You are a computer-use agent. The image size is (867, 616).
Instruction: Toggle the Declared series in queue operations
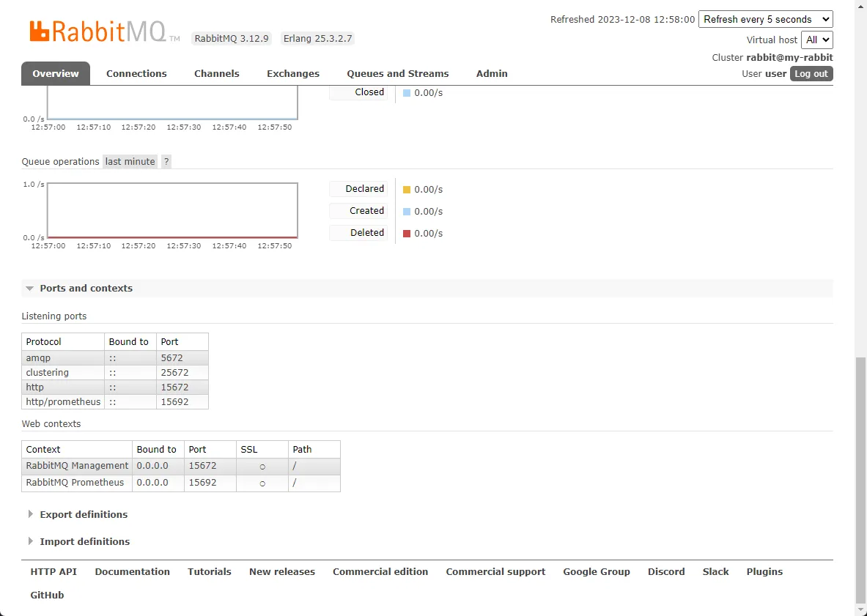tap(358, 189)
